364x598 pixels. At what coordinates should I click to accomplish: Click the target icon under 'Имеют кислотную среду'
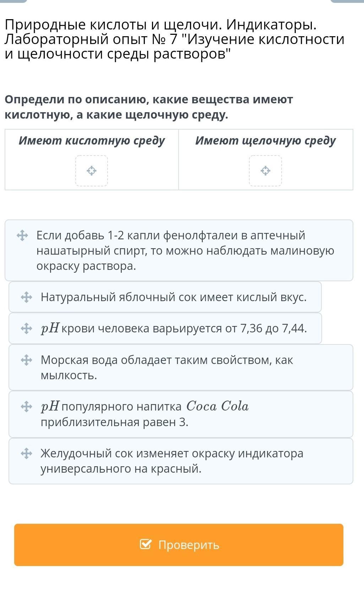coord(92,171)
